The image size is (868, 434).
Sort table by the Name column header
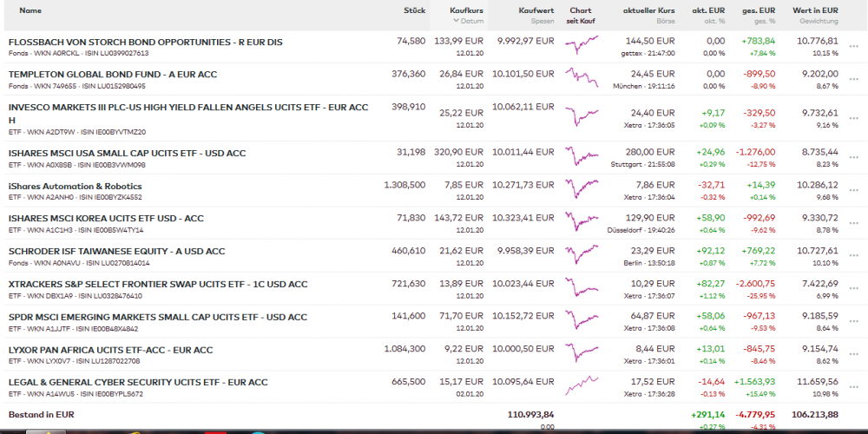(30, 10)
